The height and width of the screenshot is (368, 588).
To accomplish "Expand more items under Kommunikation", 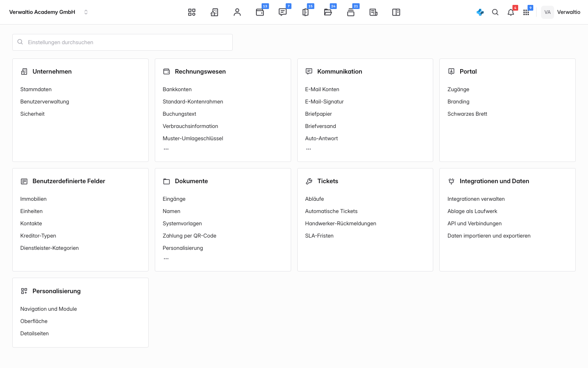I will (x=309, y=149).
